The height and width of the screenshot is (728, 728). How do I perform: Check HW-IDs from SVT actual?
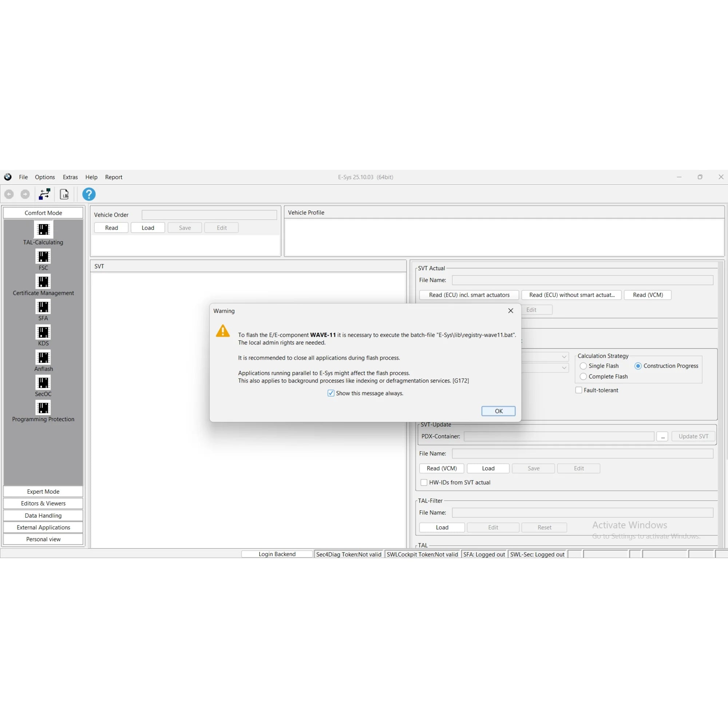[424, 482]
